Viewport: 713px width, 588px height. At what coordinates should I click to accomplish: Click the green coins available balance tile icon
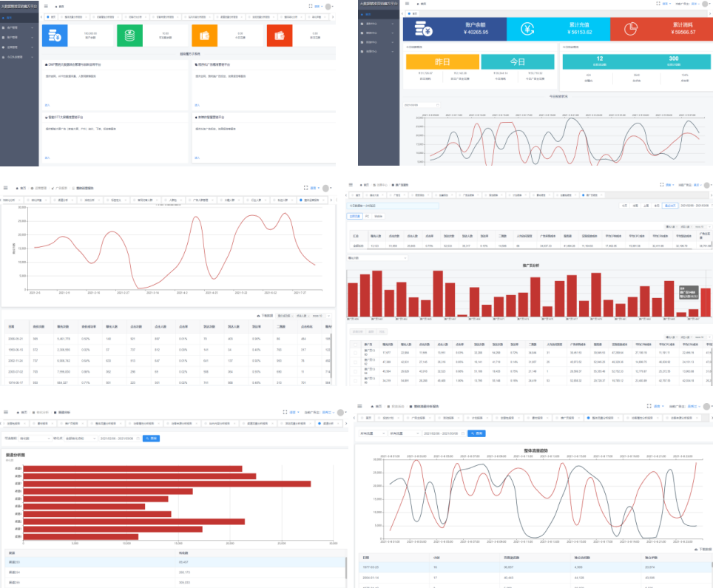pyautogui.click(x=129, y=35)
